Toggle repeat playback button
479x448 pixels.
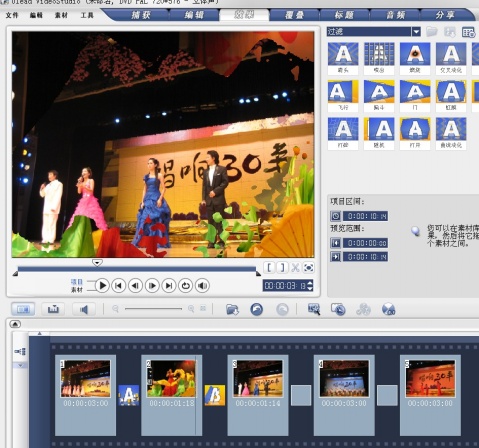click(x=186, y=286)
